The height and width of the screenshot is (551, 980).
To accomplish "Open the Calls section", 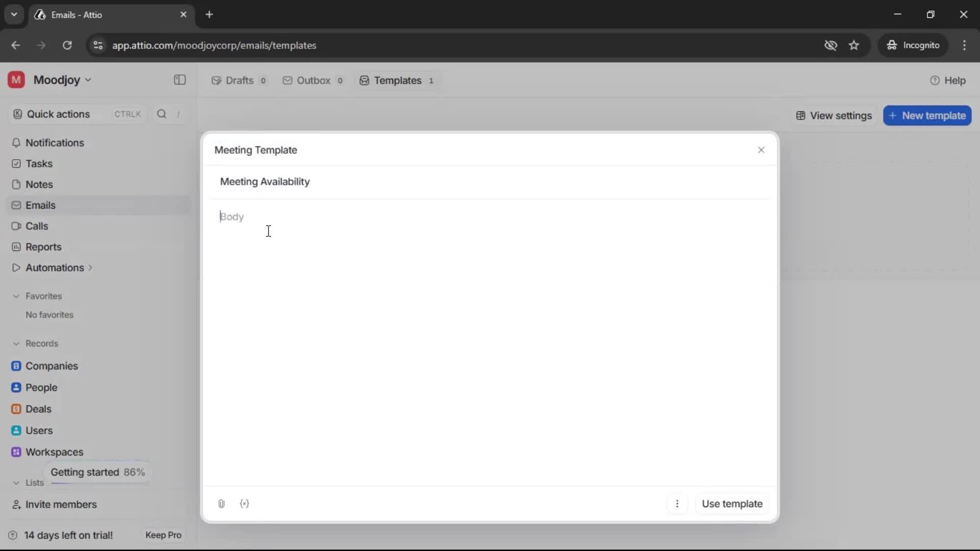I will click(36, 226).
